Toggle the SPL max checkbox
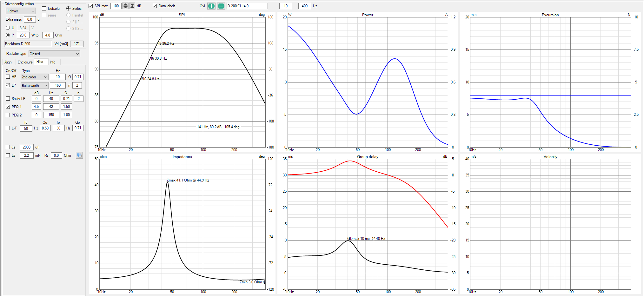Image resolution: width=644 pixels, height=297 pixels. click(91, 6)
